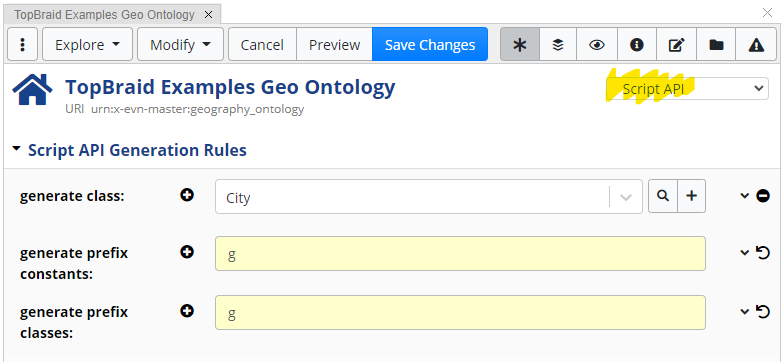The image size is (784, 362).
Task: Open the Script API selector dropdown
Action: coord(688,88)
